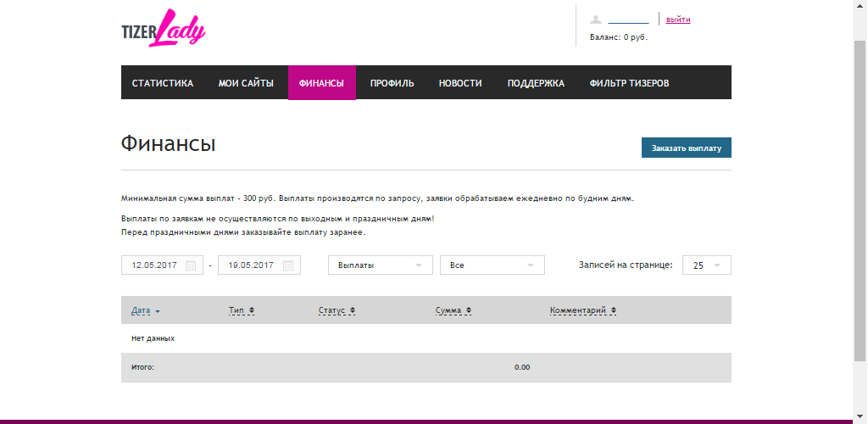Click the Сумма column header link
The height and width of the screenshot is (424, 868).
click(448, 310)
